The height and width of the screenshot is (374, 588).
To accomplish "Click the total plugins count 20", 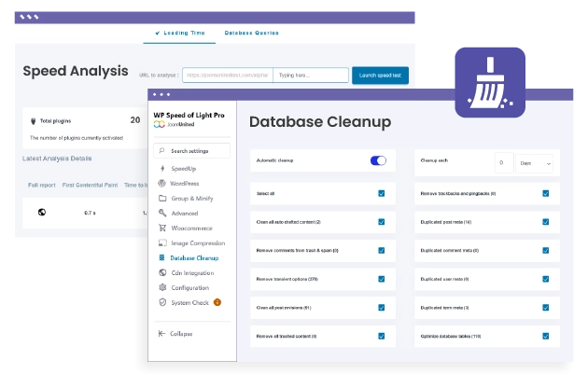I will click(x=135, y=120).
